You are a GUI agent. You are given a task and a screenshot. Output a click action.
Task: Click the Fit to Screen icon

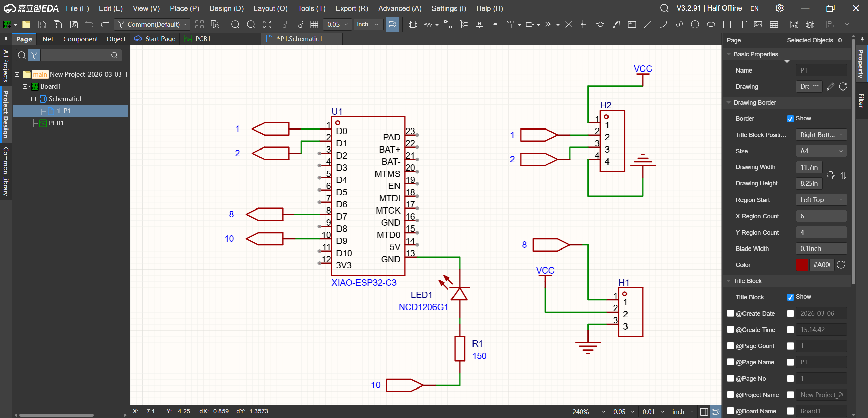(x=267, y=24)
